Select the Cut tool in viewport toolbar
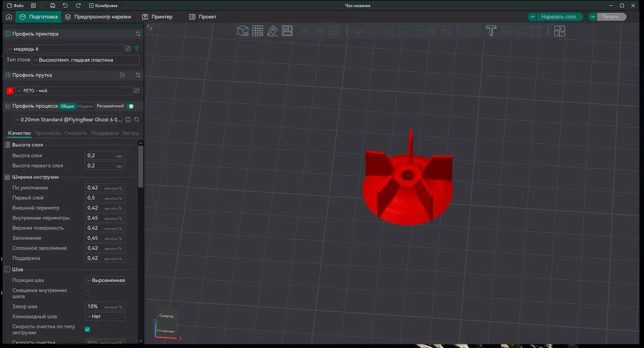Image resolution: width=644 pixels, height=348 pixels. click(x=417, y=31)
